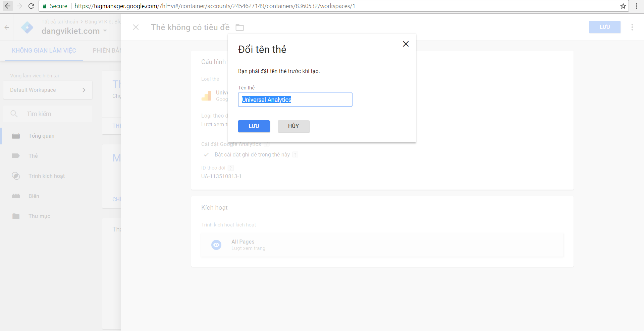Click Lượt xem trang label under All Pages
The height and width of the screenshot is (331, 644).
(x=248, y=248)
